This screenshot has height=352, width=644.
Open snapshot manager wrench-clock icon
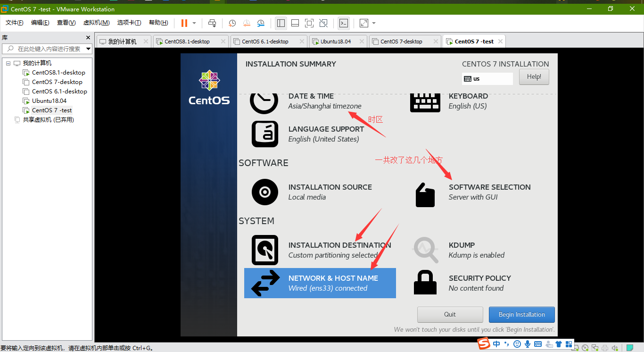click(261, 23)
